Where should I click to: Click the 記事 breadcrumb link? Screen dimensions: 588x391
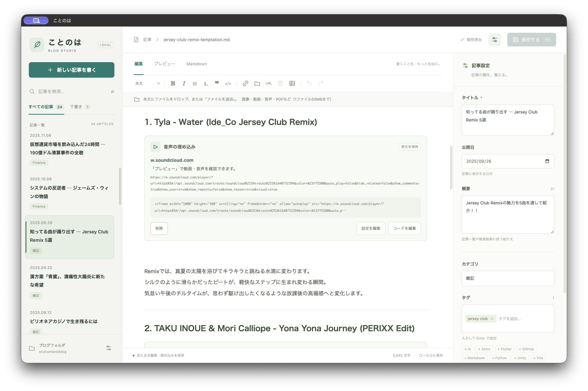point(147,40)
